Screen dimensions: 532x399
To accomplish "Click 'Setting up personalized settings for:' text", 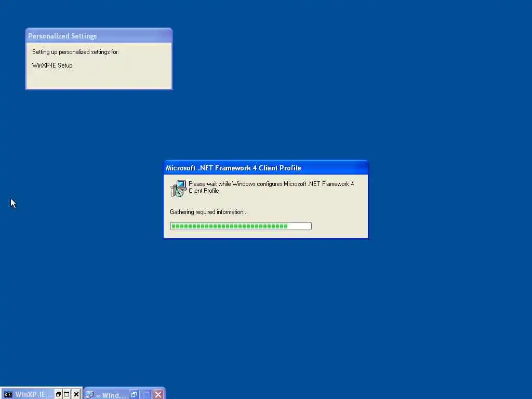I will pyautogui.click(x=76, y=52).
